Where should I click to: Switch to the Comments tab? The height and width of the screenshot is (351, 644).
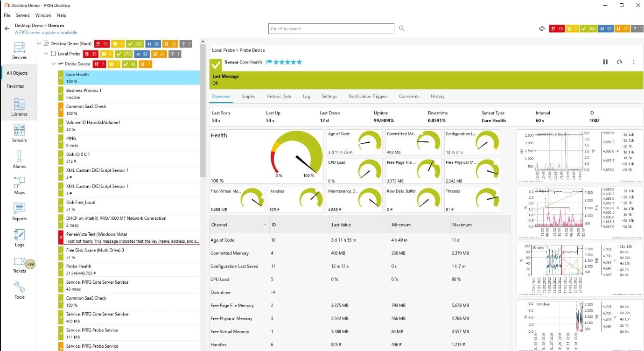point(409,96)
